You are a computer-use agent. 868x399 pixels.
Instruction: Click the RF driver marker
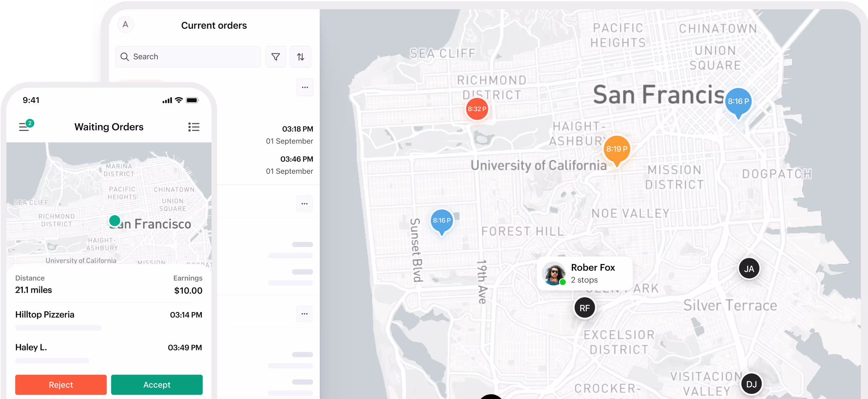[585, 308]
